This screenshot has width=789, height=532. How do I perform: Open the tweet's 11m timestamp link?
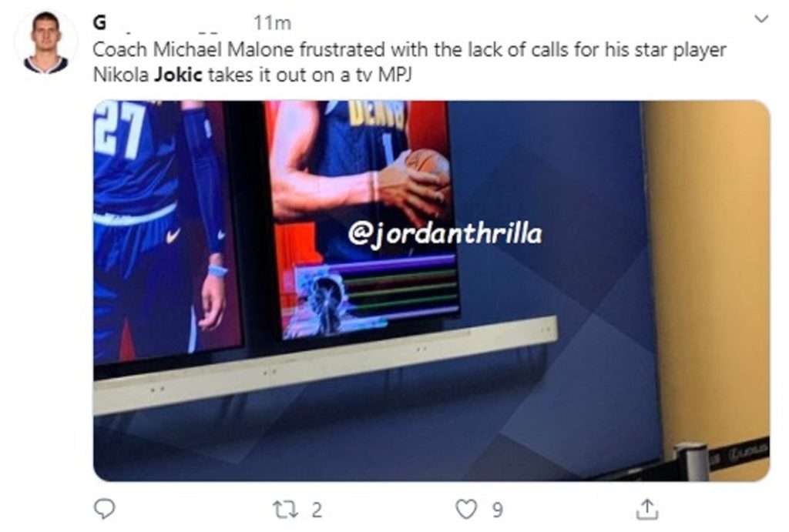coord(272,22)
